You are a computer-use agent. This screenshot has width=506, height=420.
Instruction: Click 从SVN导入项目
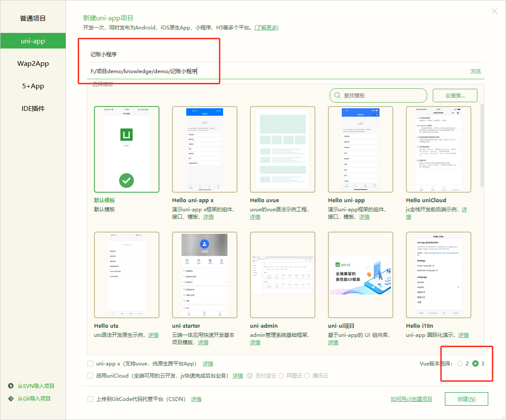click(x=36, y=386)
